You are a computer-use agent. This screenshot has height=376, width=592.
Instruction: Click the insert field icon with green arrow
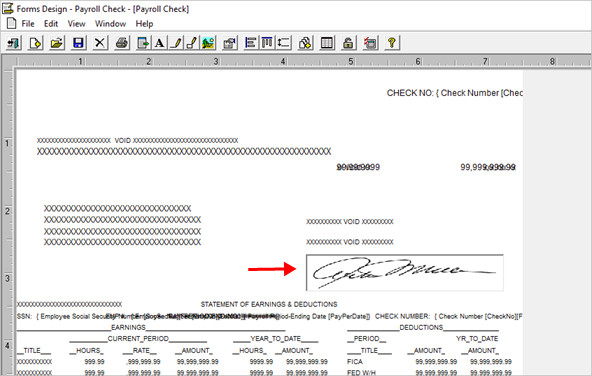click(143, 43)
